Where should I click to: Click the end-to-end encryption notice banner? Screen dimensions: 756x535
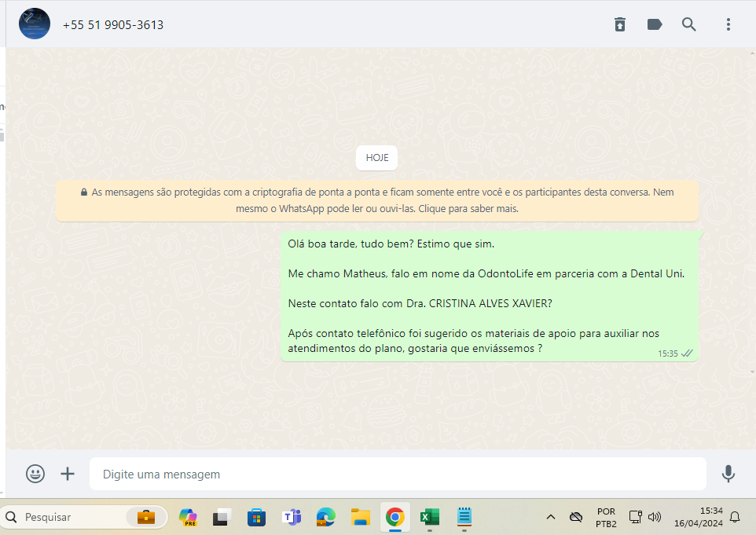[377, 200]
